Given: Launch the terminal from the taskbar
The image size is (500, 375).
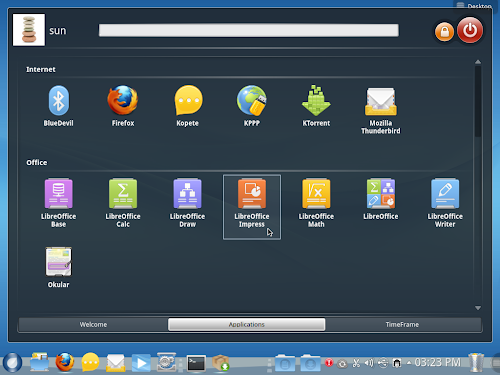Looking at the screenshot, I should (196, 363).
